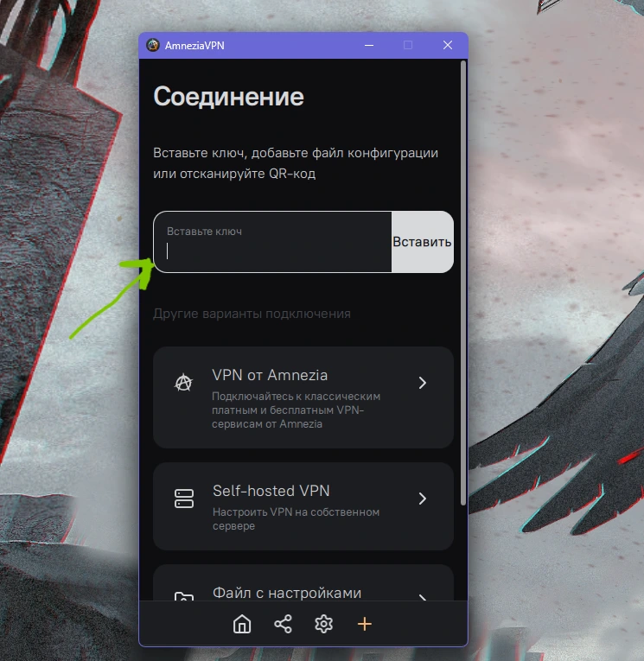Select the Self-hosted VPN option title
Screen dimensions: 644x661
[271, 491]
